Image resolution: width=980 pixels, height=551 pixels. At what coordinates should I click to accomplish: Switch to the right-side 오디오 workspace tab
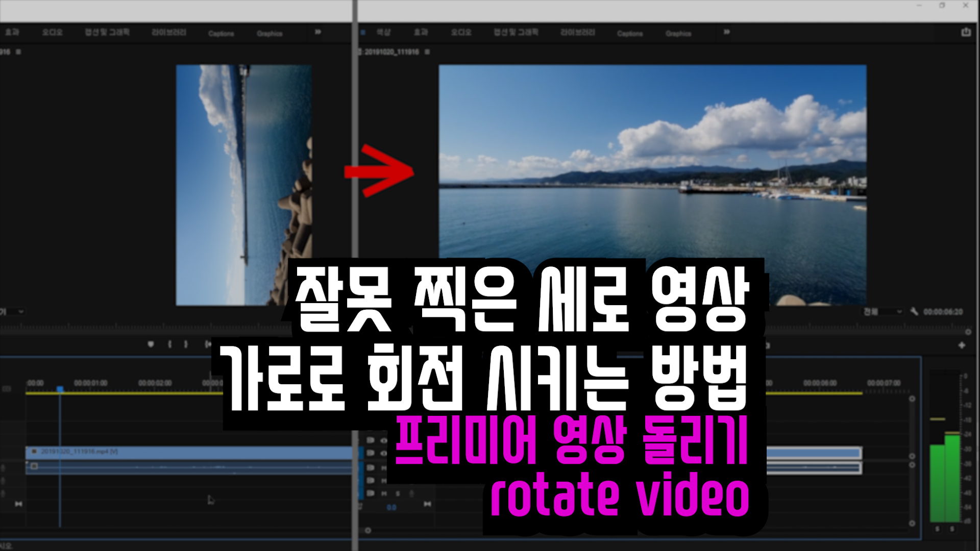coord(461,32)
